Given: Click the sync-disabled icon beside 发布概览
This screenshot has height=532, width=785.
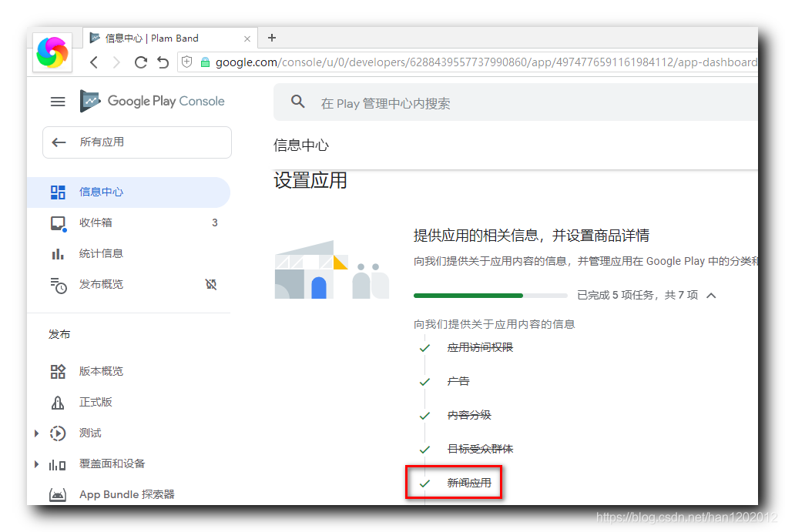Looking at the screenshot, I should click(211, 285).
